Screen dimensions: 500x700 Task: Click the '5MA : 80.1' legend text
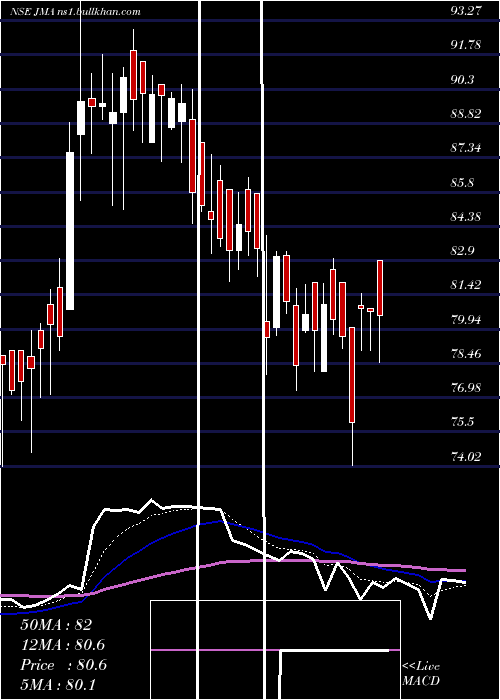coord(58,685)
